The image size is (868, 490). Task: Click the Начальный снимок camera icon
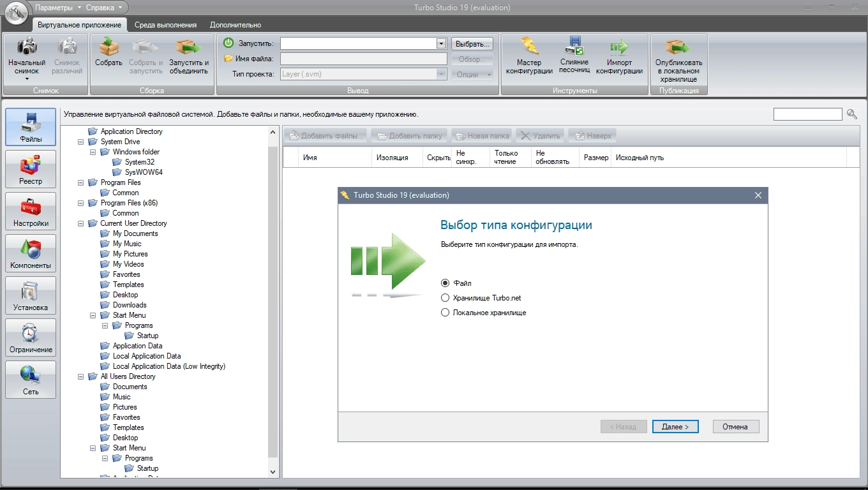27,47
